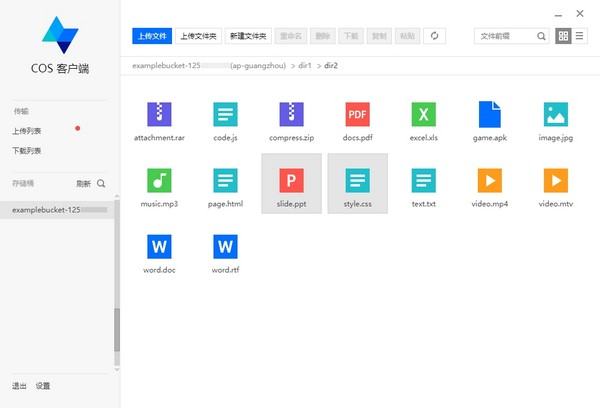Select examplebucket-125 in the bucket list
This screenshot has width=600, height=408.
pyautogui.click(x=45, y=211)
